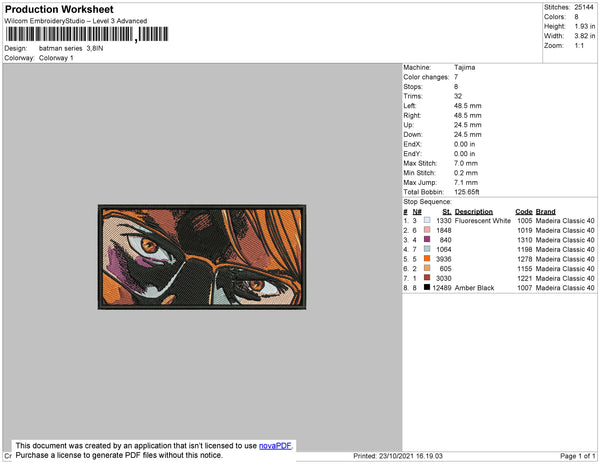Click the 'Amber Black' description
This screenshot has height=464, width=600.
pyautogui.click(x=474, y=288)
